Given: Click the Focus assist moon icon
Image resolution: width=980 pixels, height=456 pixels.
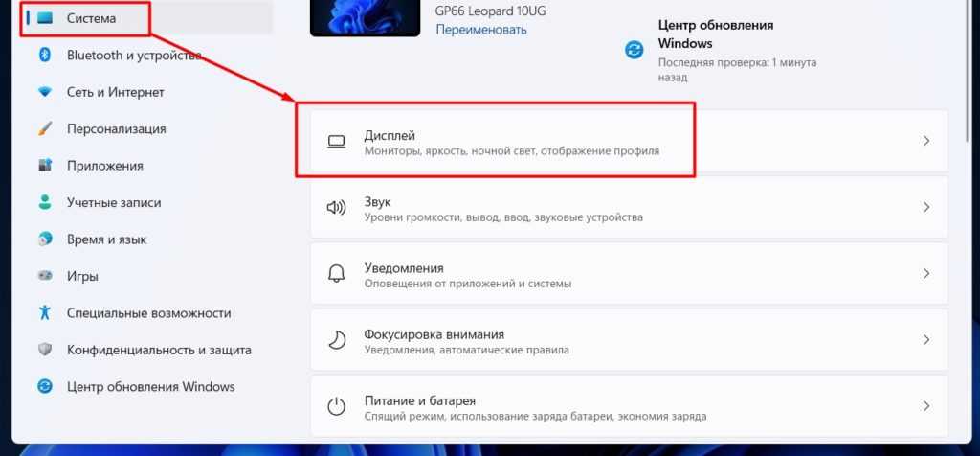Looking at the screenshot, I should (x=336, y=340).
